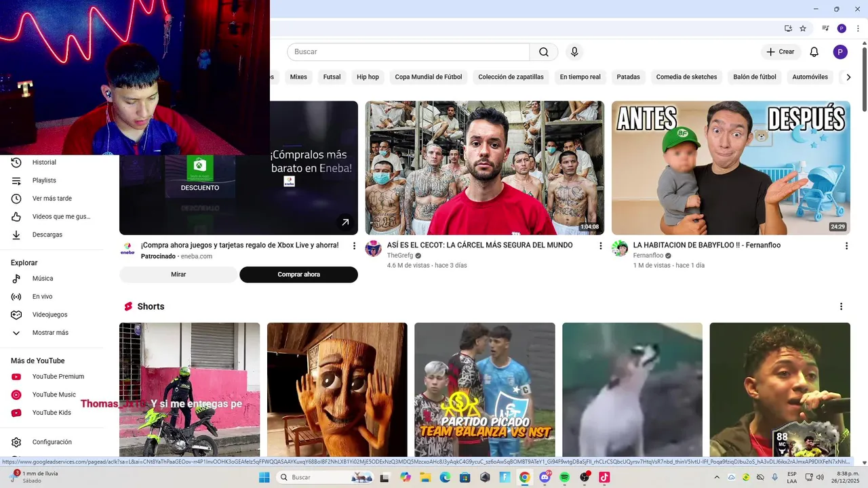The height and width of the screenshot is (488, 868).
Task: Open the YouTube account avatar menu
Action: tap(840, 52)
